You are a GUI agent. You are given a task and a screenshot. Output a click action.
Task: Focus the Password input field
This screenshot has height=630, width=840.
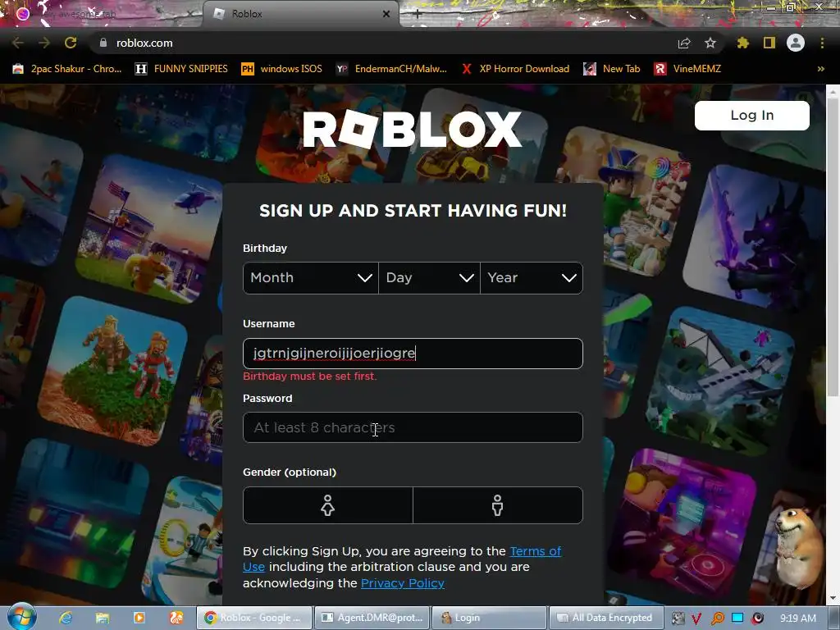click(x=413, y=427)
